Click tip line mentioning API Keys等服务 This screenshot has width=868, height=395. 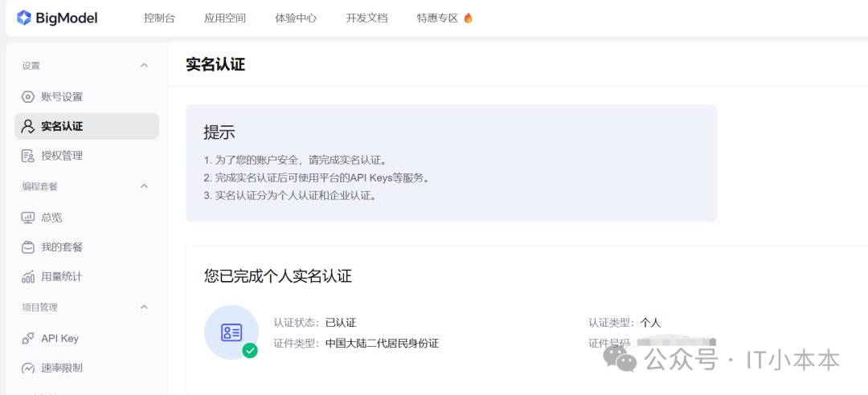tap(317, 178)
